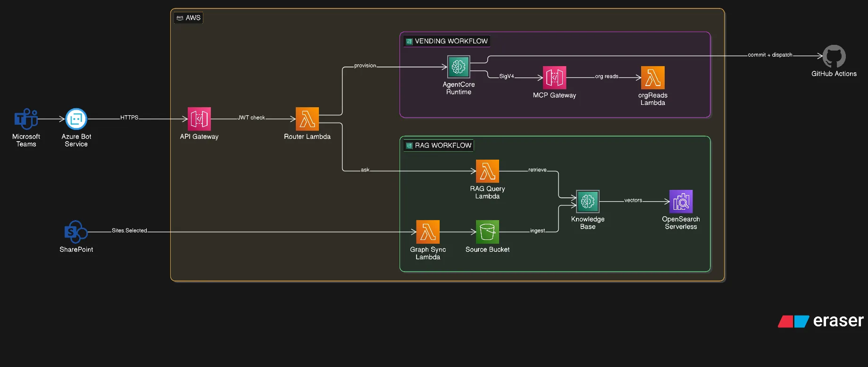Click the "ingest" edge label
The width and height of the screenshot is (868, 367).
537,230
